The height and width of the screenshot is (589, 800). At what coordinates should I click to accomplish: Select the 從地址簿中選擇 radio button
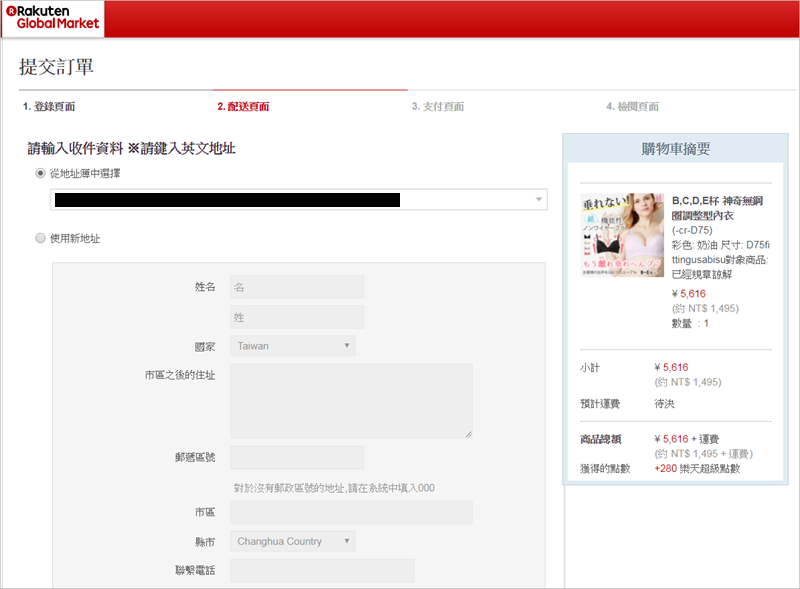pyautogui.click(x=40, y=173)
